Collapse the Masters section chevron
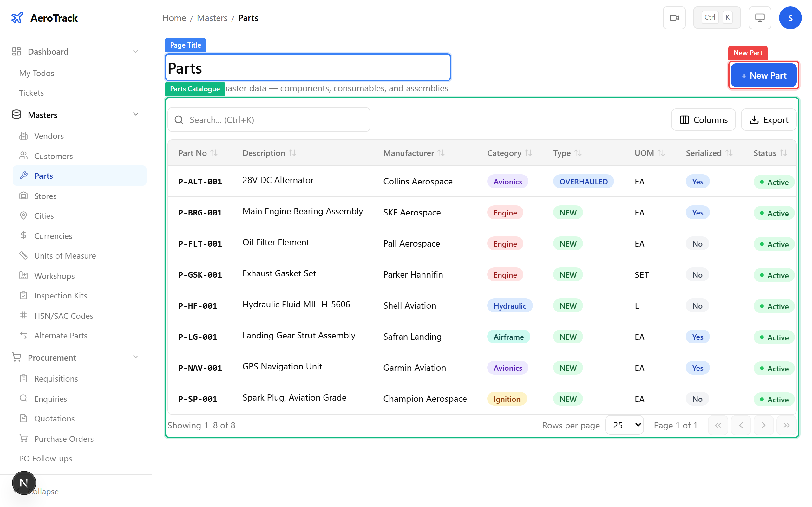Viewport: 812px width, 507px height. (135, 115)
